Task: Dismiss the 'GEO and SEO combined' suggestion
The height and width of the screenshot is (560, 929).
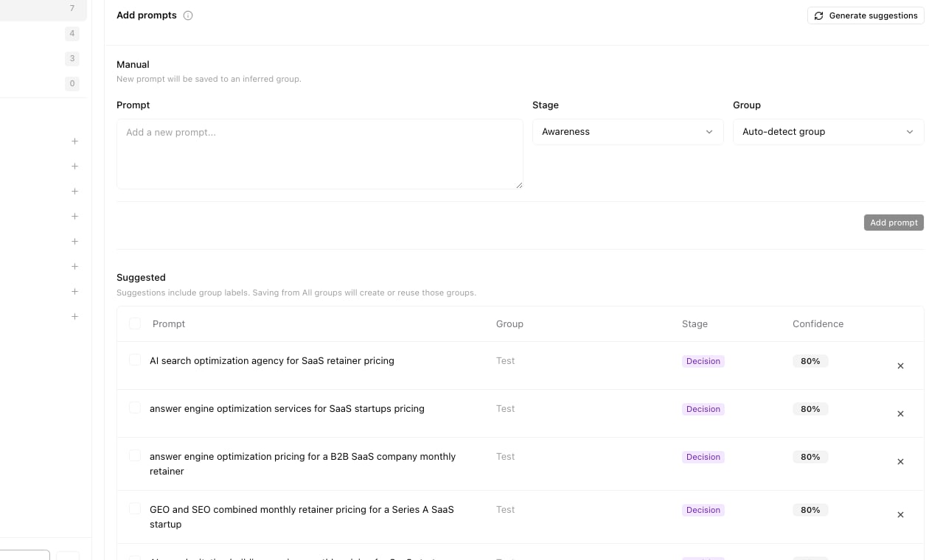Action: click(900, 514)
